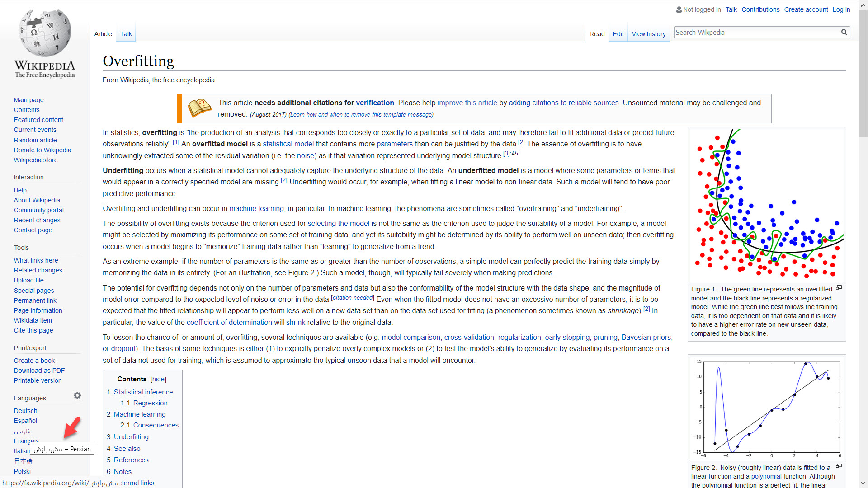Open coefficient of determination link
The image size is (868, 488).
pyautogui.click(x=229, y=323)
